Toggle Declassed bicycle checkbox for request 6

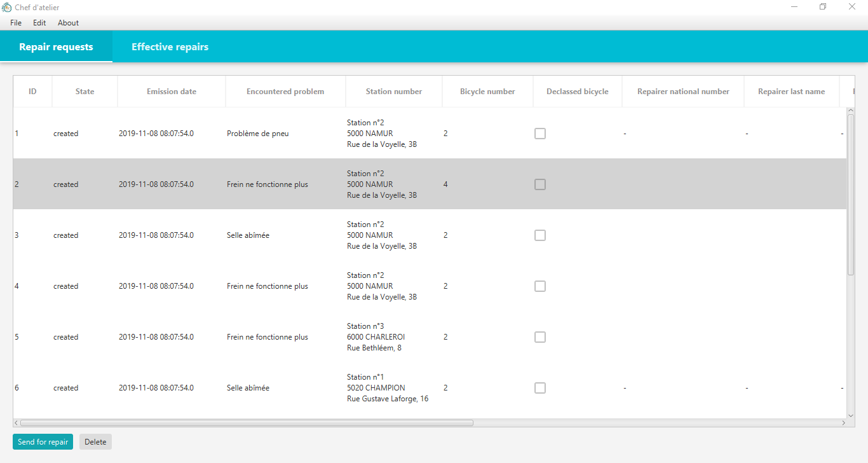click(540, 388)
